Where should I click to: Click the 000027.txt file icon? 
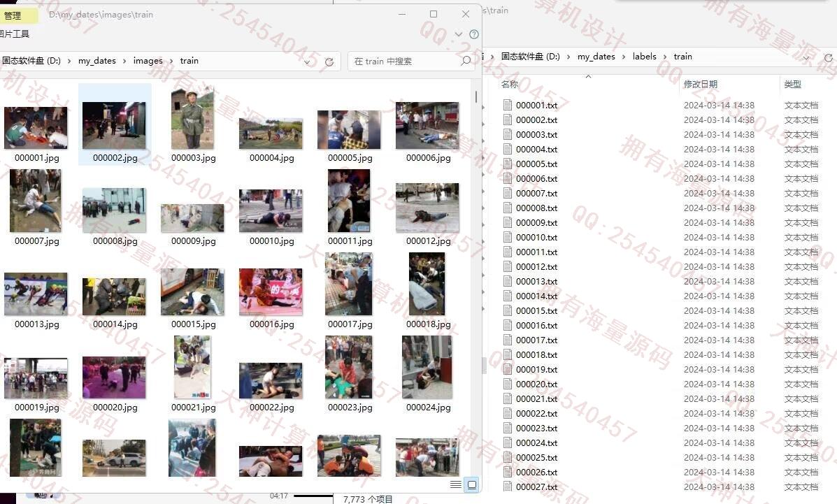(x=508, y=487)
